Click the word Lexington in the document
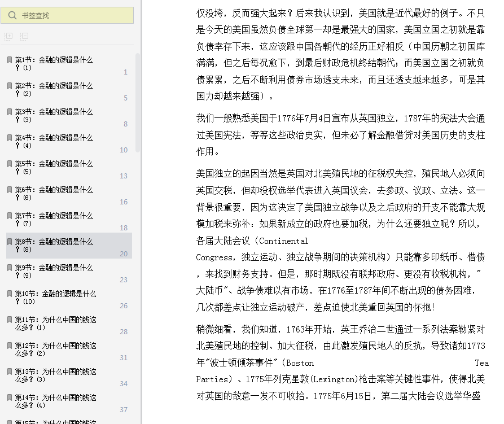This screenshot has width=504, height=424. pyautogui.click(x=334, y=379)
